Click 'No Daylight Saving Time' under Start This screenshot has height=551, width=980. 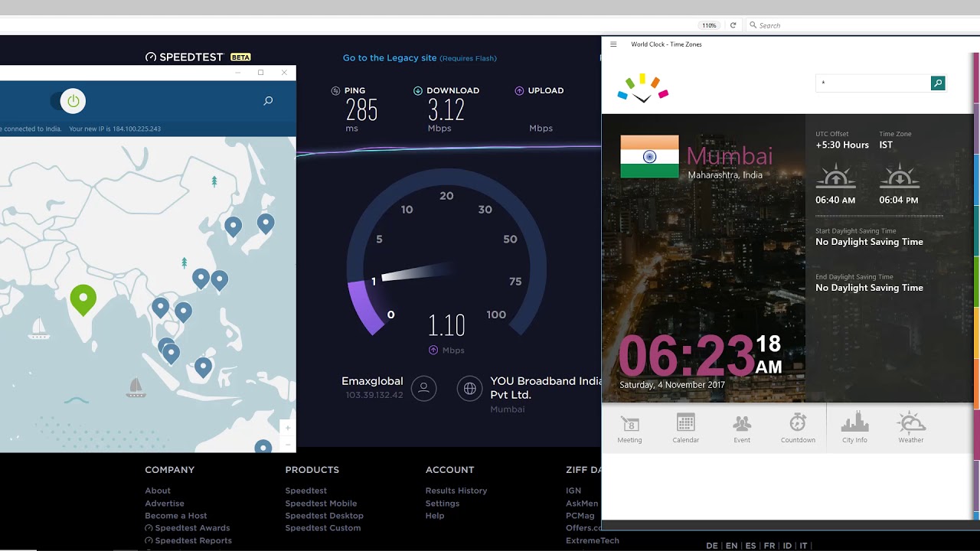pyautogui.click(x=869, y=242)
